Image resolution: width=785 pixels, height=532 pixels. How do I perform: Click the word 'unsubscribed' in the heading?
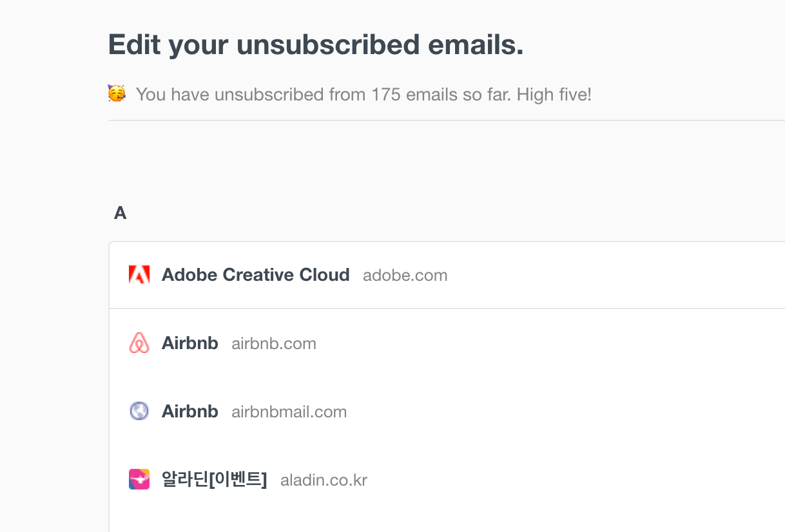(x=328, y=44)
